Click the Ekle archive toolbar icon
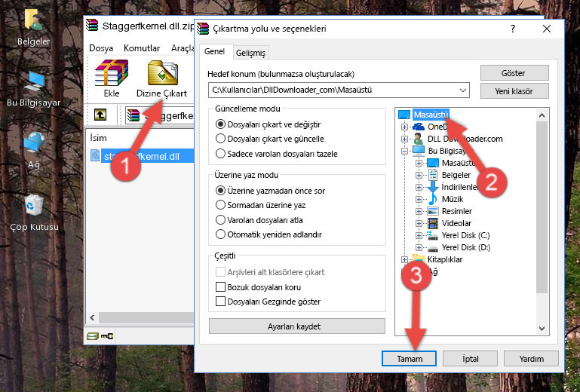 [x=112, y=73]
